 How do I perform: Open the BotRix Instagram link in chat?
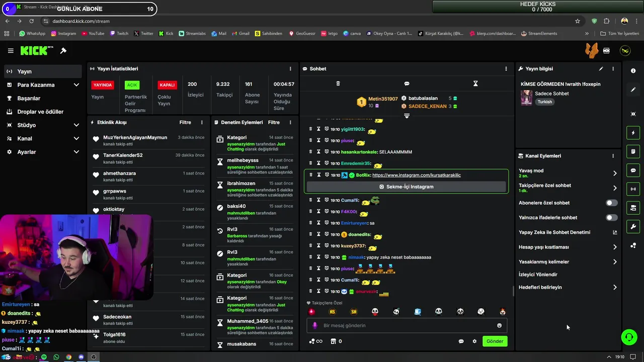coord(416,175)
